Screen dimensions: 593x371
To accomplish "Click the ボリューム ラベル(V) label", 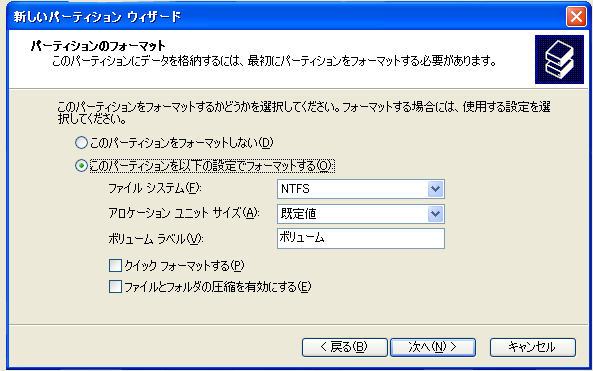I will click(156, 239).
